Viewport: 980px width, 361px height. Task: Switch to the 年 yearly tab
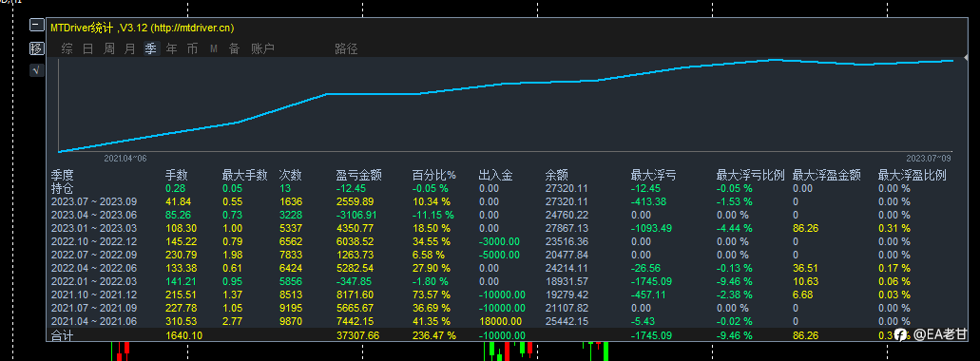coord(171,48)
